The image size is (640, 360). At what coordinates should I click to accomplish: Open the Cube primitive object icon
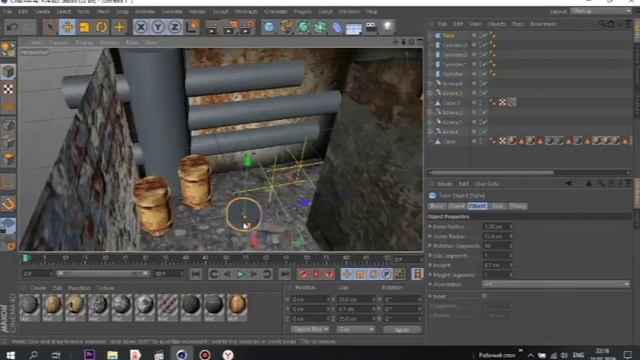[269, 27]
